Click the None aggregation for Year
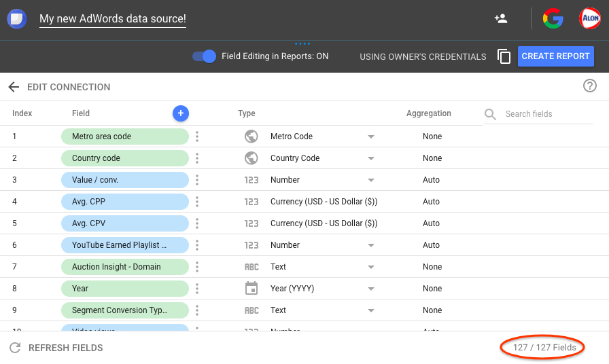This screenshot has width=609, height=364. pyautogui.click(x=432, y=289)
